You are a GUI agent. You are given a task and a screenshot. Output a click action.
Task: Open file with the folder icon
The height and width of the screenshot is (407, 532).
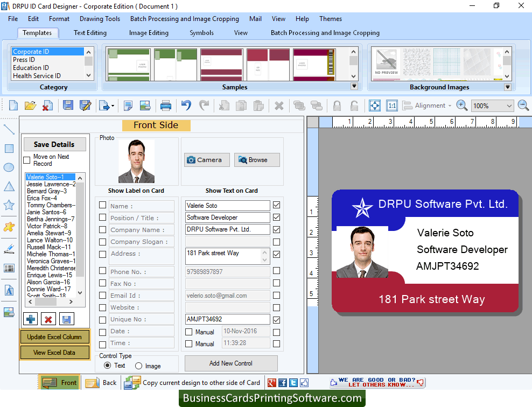pos(30,106)
